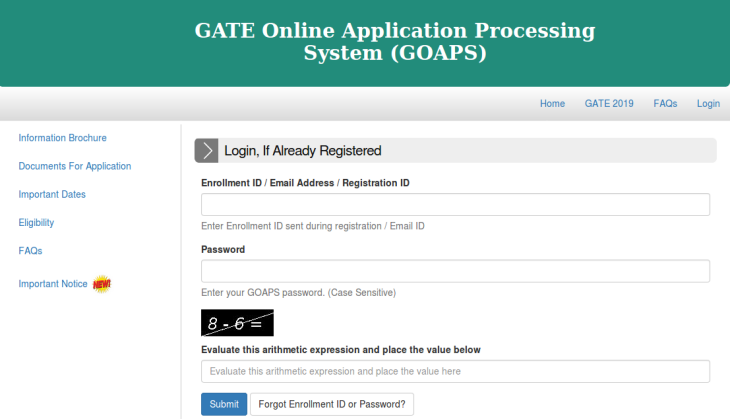Click the chevron arrow icon beside Login heading

(206, 150)
